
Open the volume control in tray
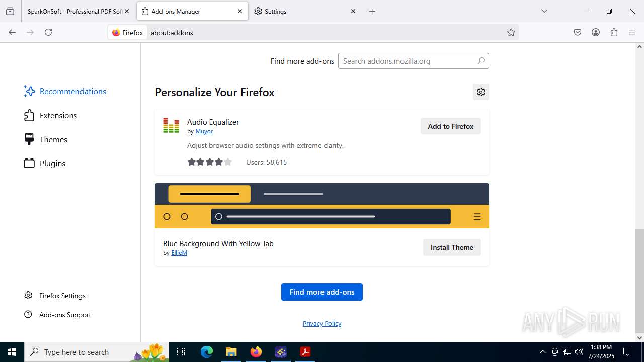pos(579,352)
